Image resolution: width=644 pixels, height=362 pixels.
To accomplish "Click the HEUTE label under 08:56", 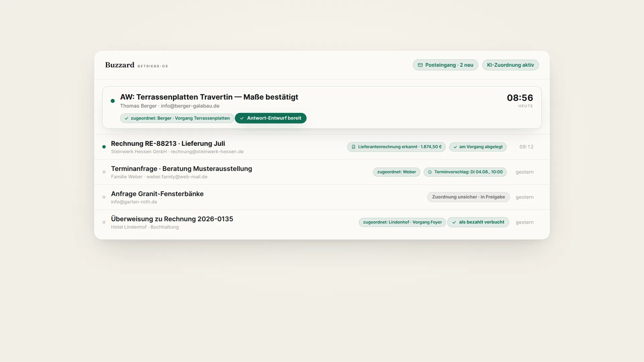I will pos(526,106).
